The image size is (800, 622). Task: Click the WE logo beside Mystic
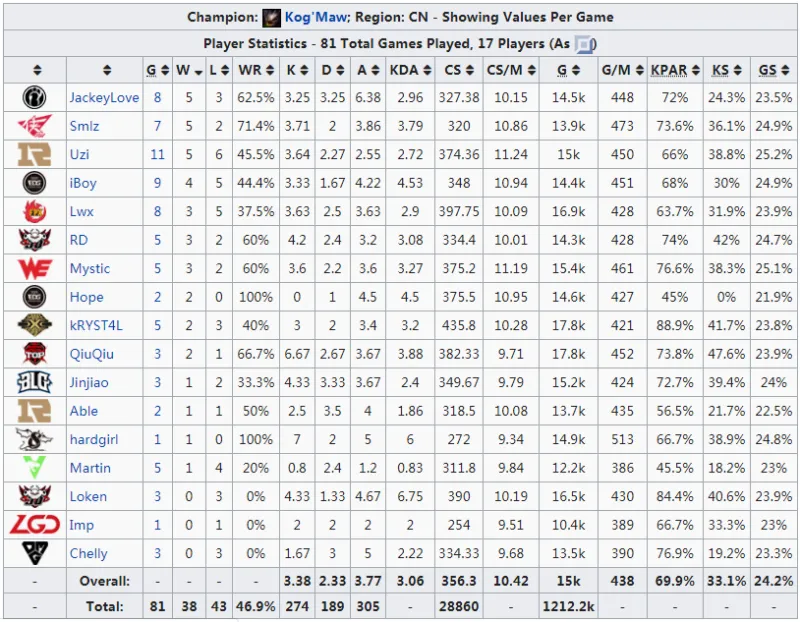click(x=34, y=269)
